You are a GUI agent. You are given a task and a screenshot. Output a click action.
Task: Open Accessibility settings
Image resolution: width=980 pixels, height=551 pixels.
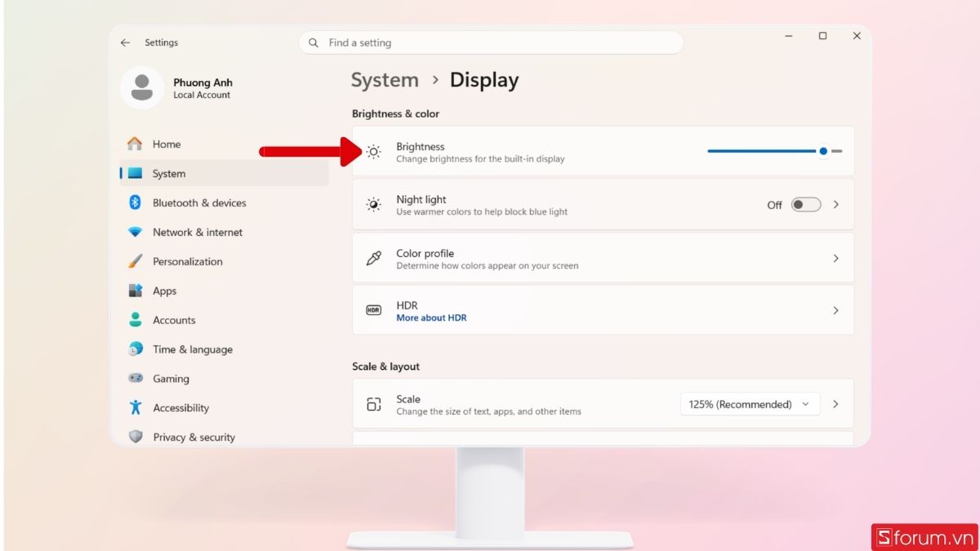click(x=180, y=407)
